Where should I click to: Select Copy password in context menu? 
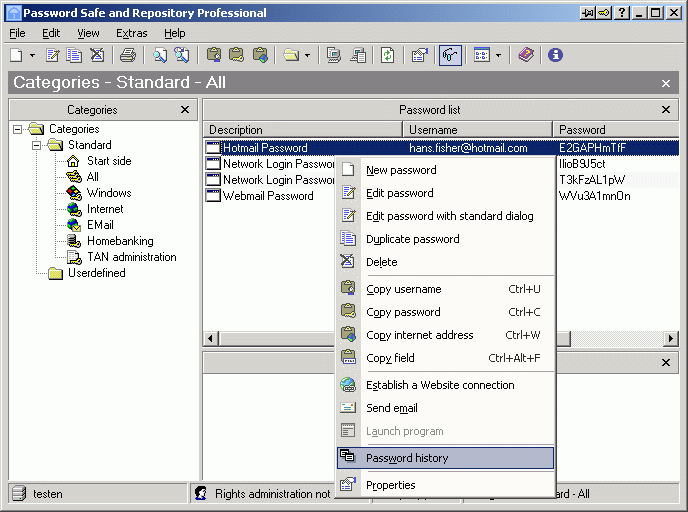tap(403, 312)
